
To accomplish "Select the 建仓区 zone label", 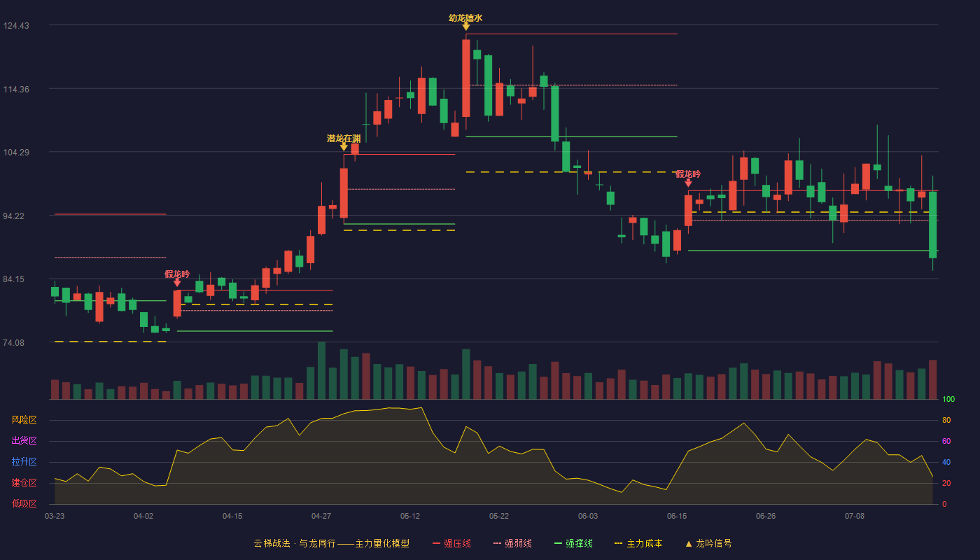I will pyautogui.click(x=24, y=483).
